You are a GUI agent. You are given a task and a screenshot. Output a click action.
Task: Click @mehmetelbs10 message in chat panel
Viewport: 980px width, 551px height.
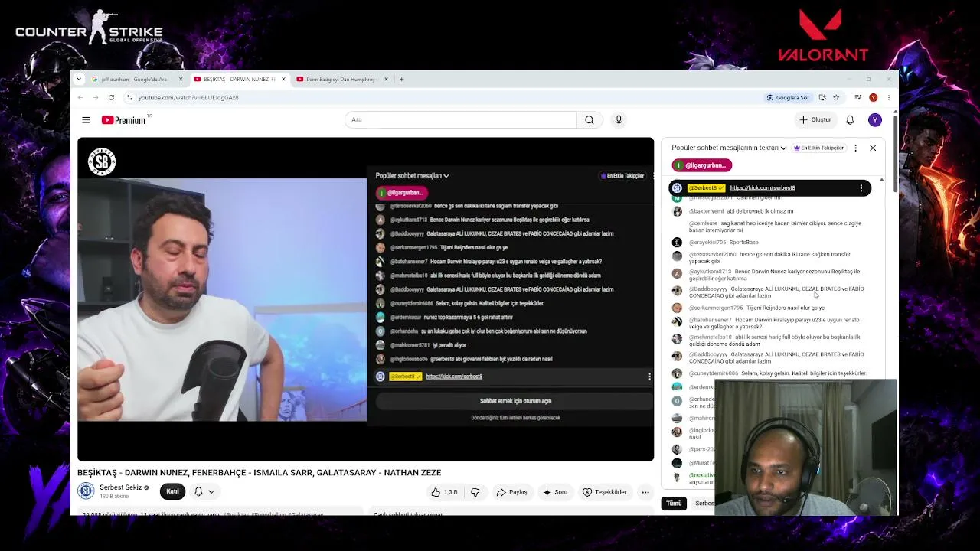pyautogui.click(x=773, y=341)
